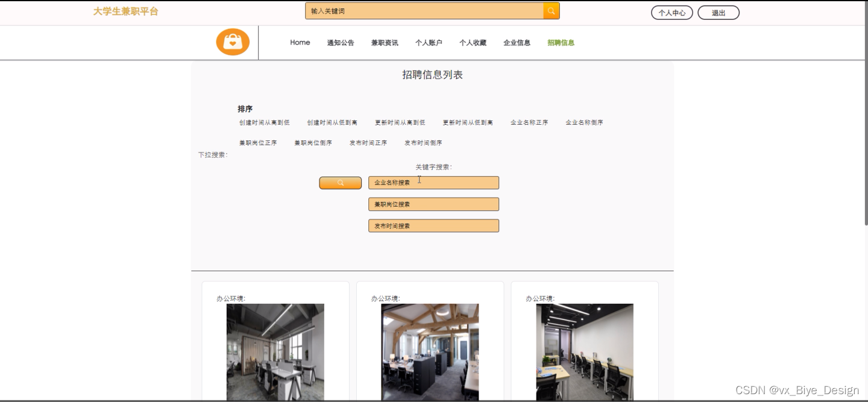Open 招聘信息 menu item
The image size is (868, 402).
point(561,43)
